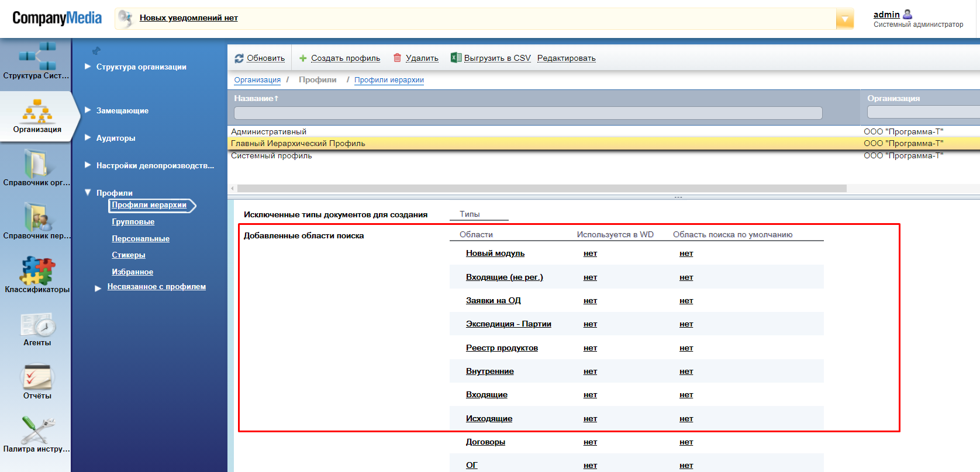Image resolution: width=980 pixels, height=472 pixels.
Task: Open Стикеры item
Action: tap(129, 255)
